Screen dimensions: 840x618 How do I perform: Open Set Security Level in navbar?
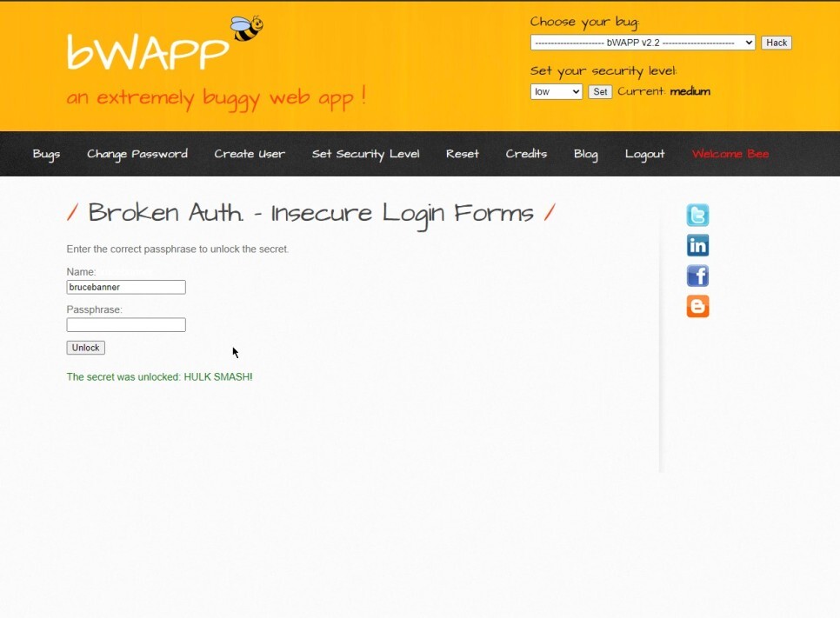tap(365, 154)
